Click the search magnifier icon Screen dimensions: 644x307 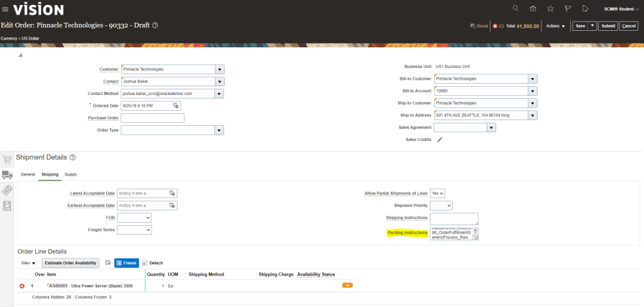(516, 8)
